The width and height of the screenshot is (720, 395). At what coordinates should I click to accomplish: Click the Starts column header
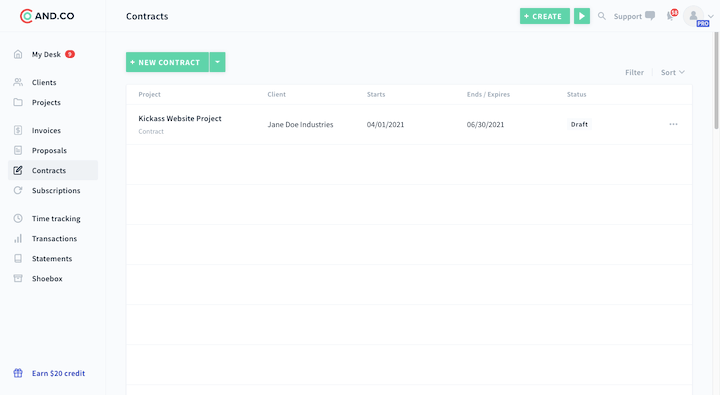[376, 94]
